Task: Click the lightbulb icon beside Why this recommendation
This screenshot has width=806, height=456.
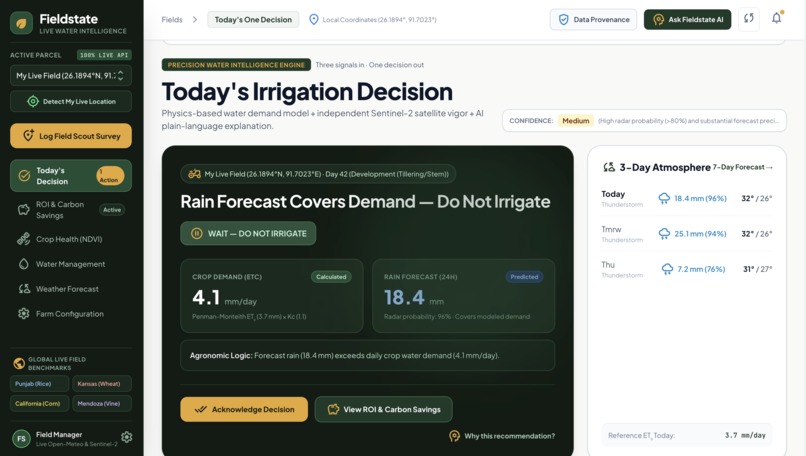Action: 454,436
